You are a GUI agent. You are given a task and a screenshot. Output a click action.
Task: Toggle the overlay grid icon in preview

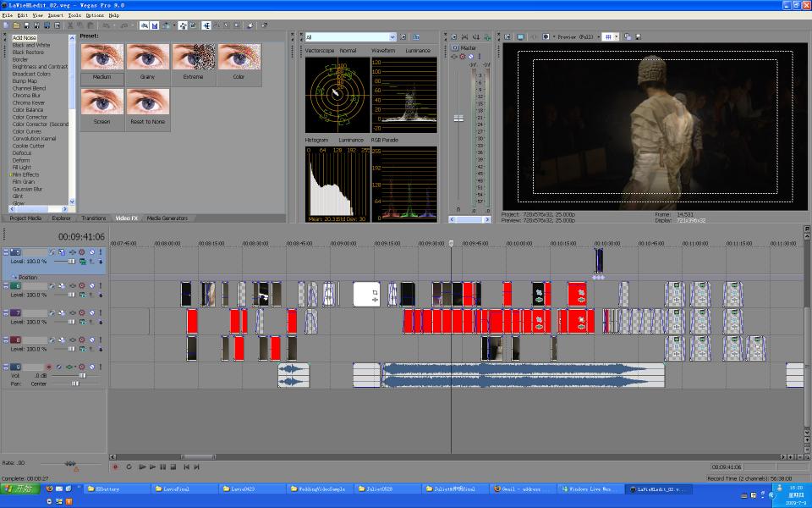tap(608, 37)
